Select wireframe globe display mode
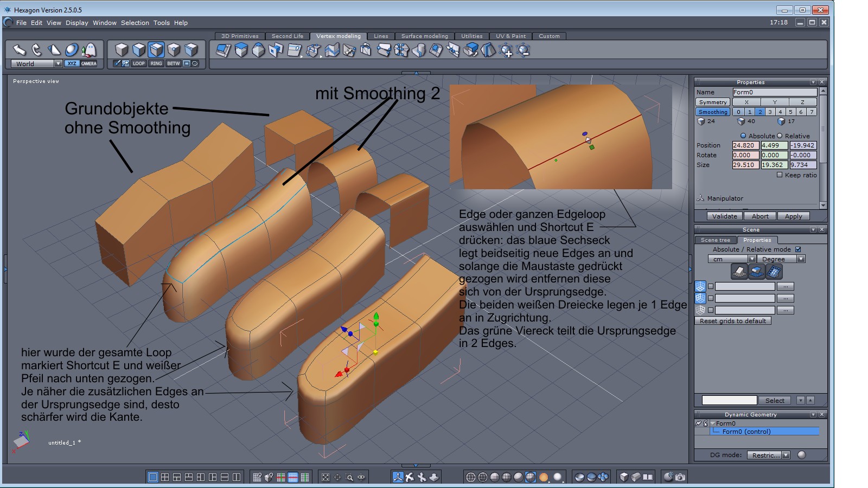868x488 pixels. click(x=471, y=477)
